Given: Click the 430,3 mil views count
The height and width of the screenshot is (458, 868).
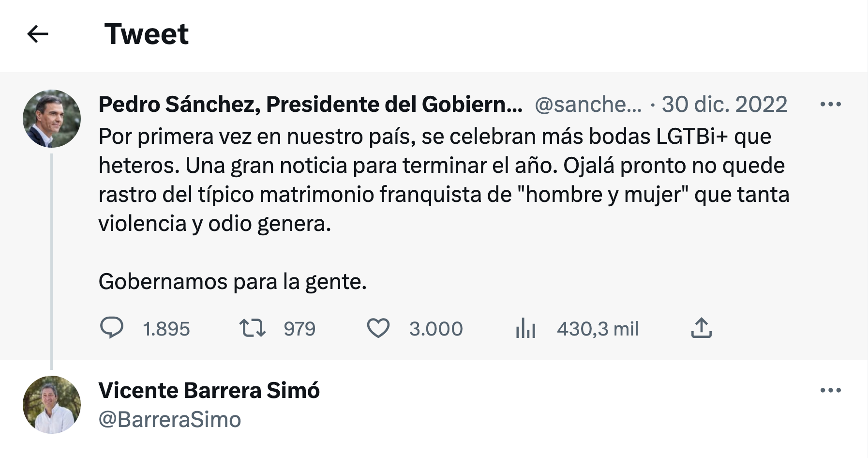Looking at the screenshot, I should (x=598, y=329).
